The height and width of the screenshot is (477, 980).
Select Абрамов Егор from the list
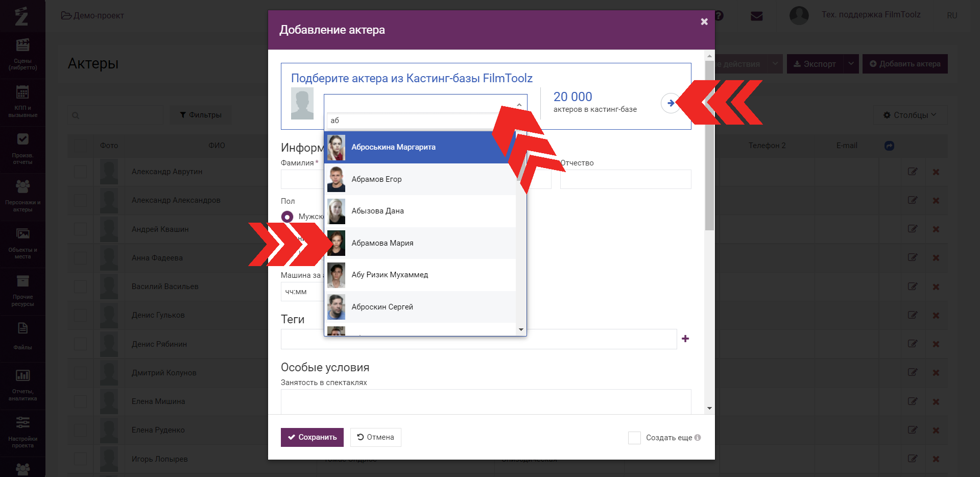click(420, 179)
